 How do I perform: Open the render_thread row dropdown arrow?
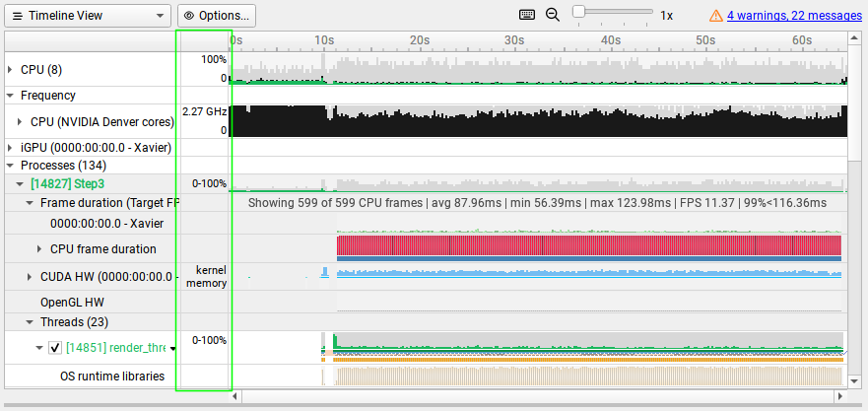point(172,348)
